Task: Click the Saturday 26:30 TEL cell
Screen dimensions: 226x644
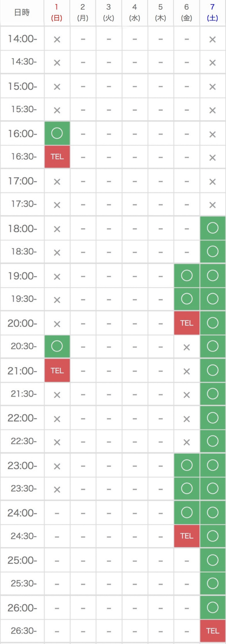Action: tap(213, 631)
